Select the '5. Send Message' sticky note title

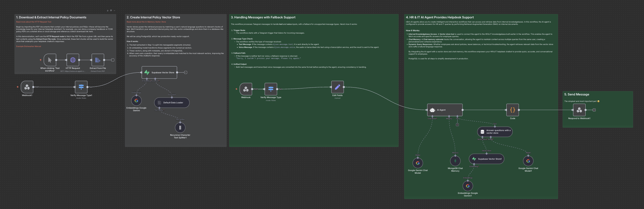(x=577, y=95)
